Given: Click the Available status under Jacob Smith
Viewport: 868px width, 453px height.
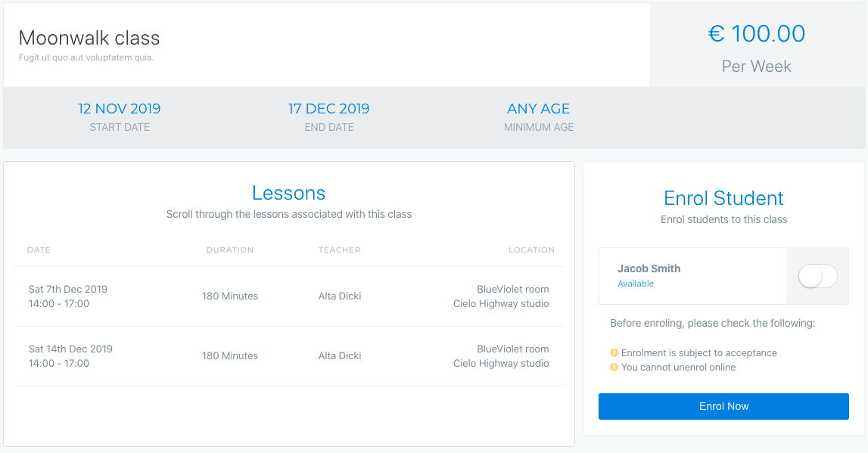Looking at the screenshot, I should [636, 284].
